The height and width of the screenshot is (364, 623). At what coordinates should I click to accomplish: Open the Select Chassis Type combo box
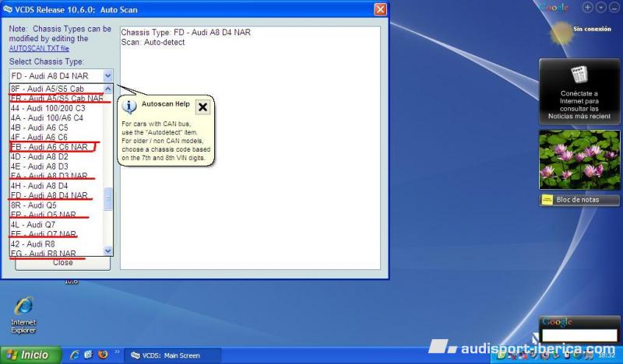[62, 75]
